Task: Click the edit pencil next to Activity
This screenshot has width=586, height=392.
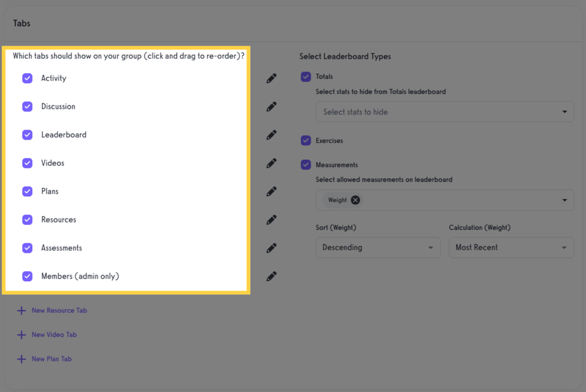Action: (x=271, y=78)
